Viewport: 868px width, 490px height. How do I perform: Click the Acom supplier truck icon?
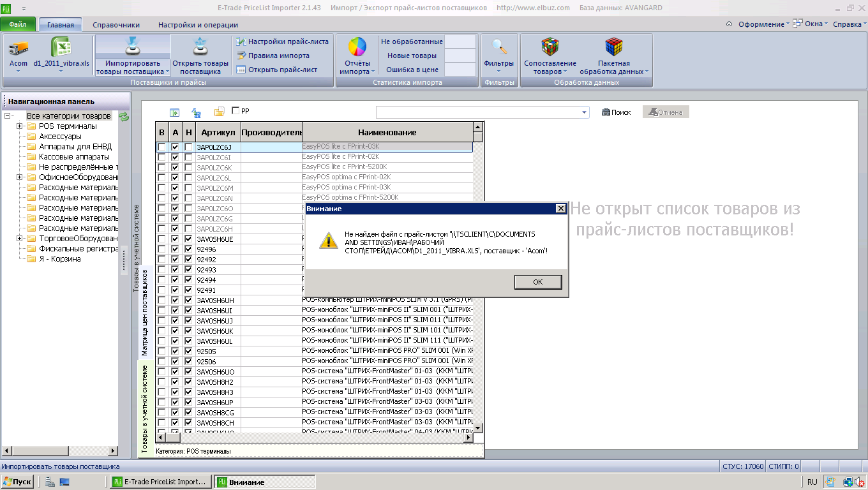[19, 47]
